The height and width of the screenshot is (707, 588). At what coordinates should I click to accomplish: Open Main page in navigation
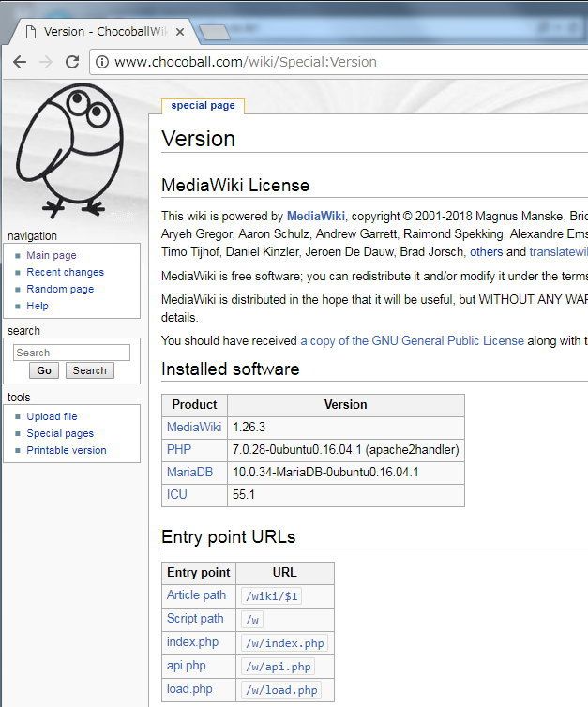point(52,255)
